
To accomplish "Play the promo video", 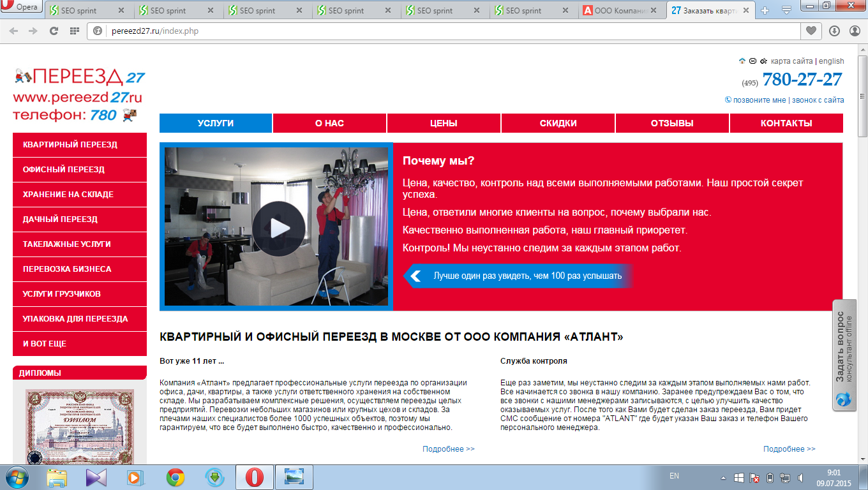I will tap(278, 228).
